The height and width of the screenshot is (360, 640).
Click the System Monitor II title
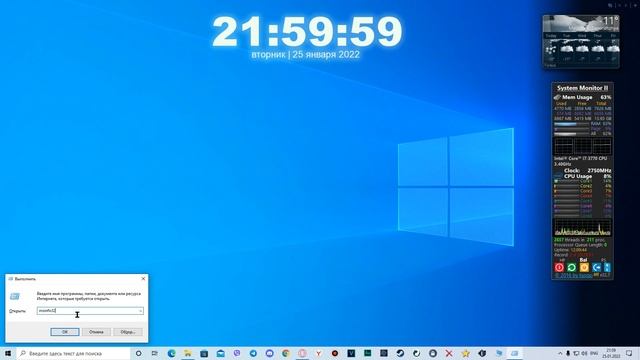point(582,88)
